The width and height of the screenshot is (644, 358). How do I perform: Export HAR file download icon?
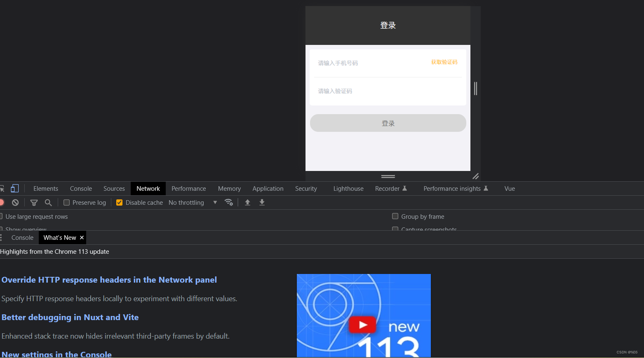[262, 202]
